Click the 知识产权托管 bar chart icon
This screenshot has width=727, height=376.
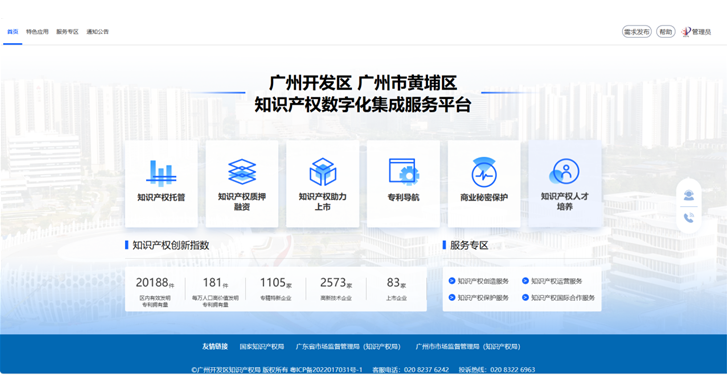[161, 172]
